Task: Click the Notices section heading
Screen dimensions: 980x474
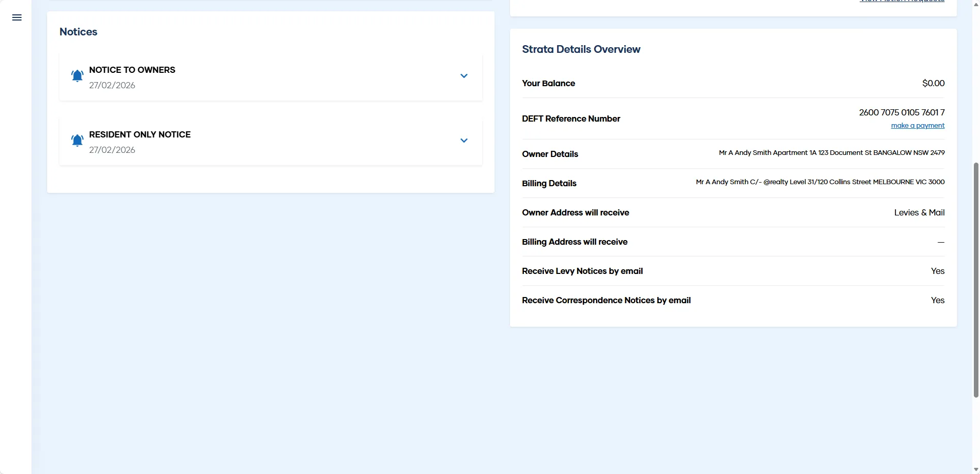Action: coord(78,32)
